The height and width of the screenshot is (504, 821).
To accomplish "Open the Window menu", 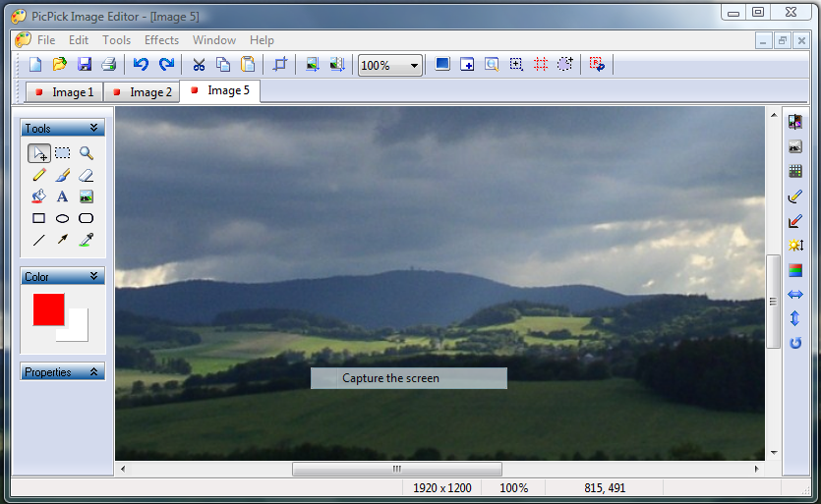I will [x=214, y=40].
